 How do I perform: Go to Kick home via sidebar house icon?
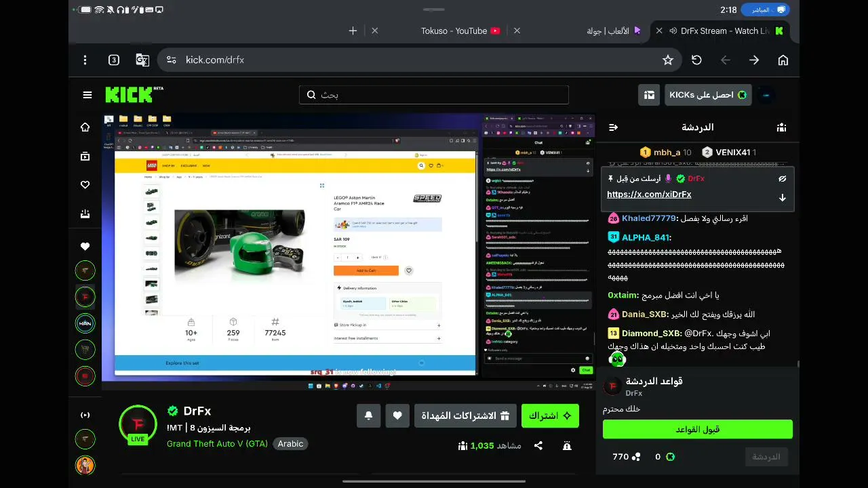[x=85, y=127]
